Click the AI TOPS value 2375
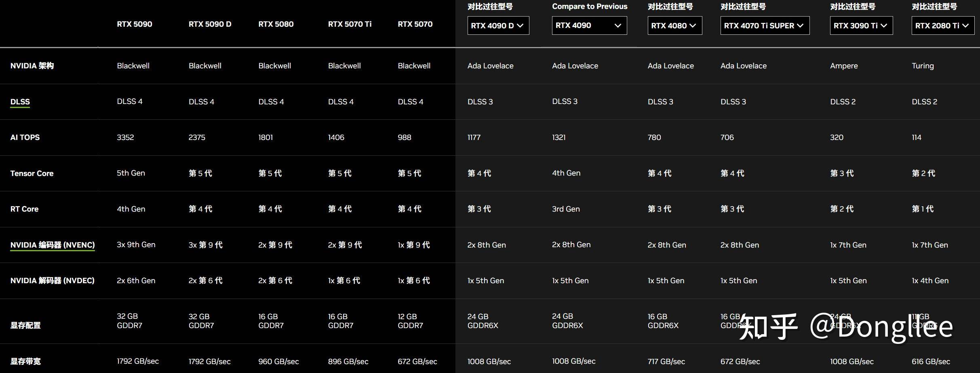980x373 pixels. pyautogui.click(x=197, y=138)
